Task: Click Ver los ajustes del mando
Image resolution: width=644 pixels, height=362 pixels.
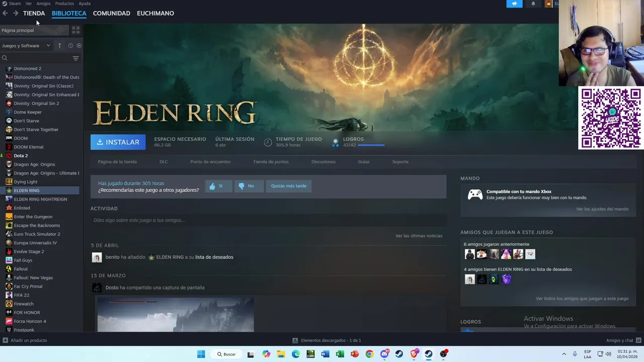Action: coord(602,209)
